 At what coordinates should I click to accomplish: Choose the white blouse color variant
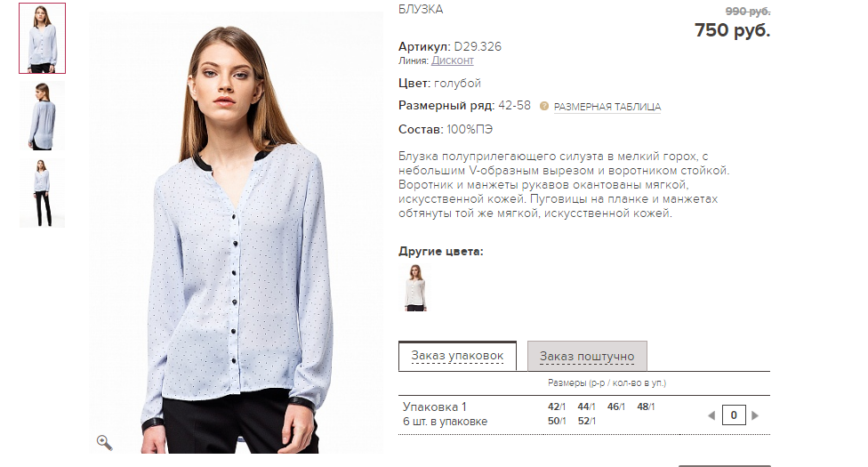414,287
